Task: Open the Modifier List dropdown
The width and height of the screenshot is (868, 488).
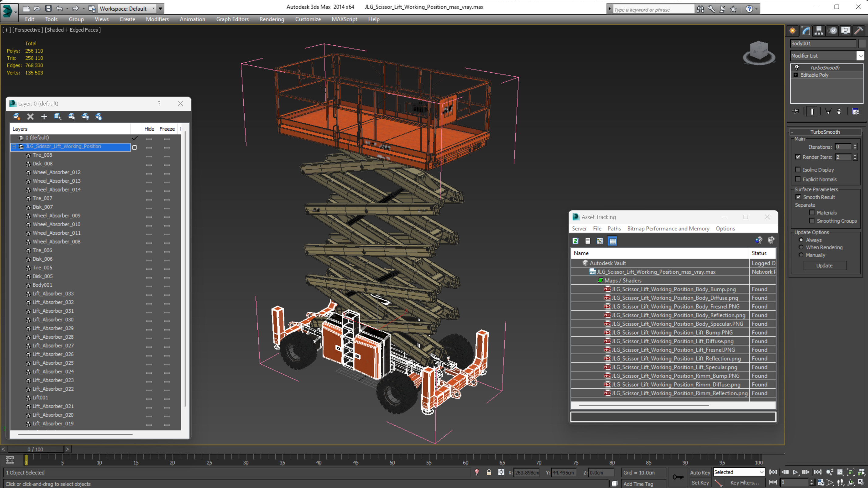Action: click(x=861, y=56)
